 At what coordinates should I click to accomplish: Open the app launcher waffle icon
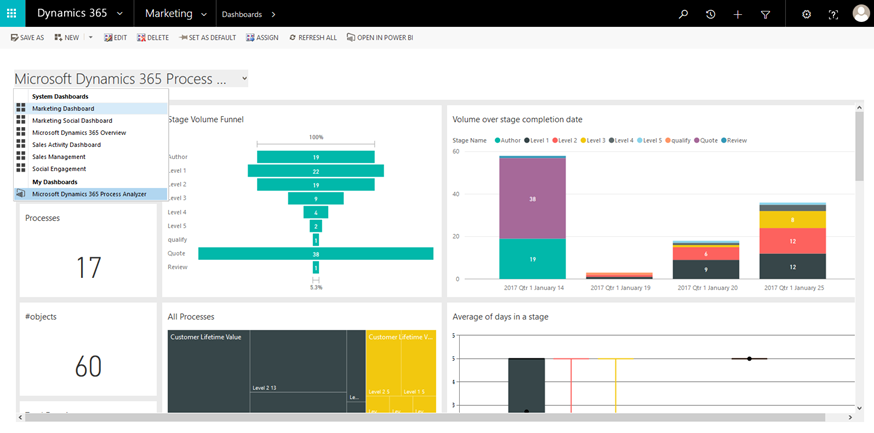point(12,14)
